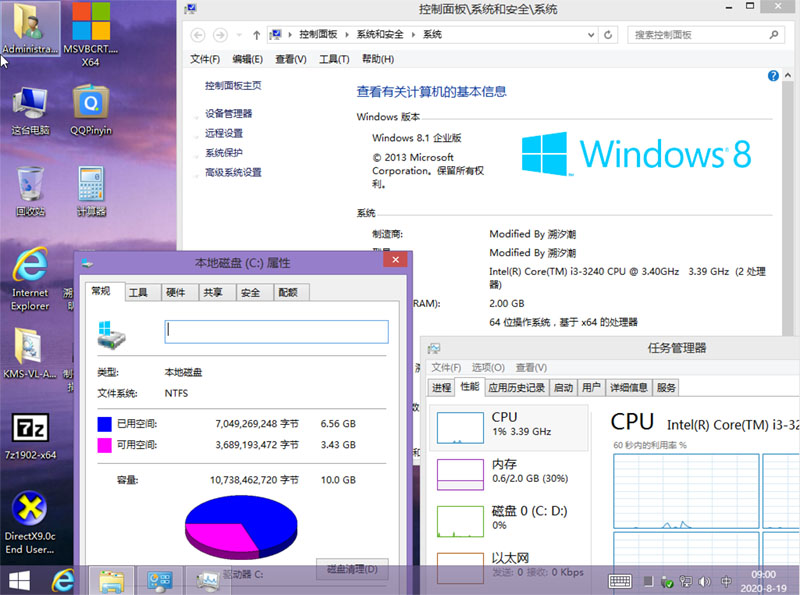This screenshot has width=800, height=595.
Task: Click the magnifier icon in control panel search
Action: (774, 35)
